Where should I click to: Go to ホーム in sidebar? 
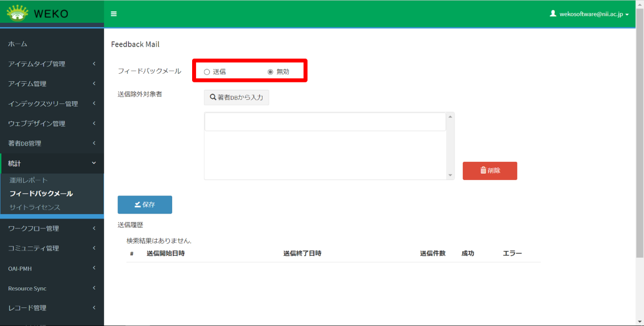pos(18,44)
